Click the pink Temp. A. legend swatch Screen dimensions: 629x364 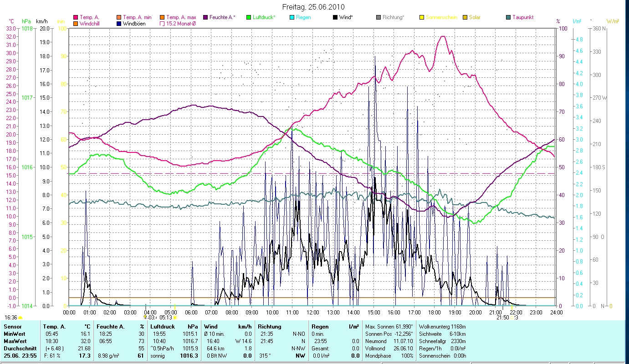point(76,17)
